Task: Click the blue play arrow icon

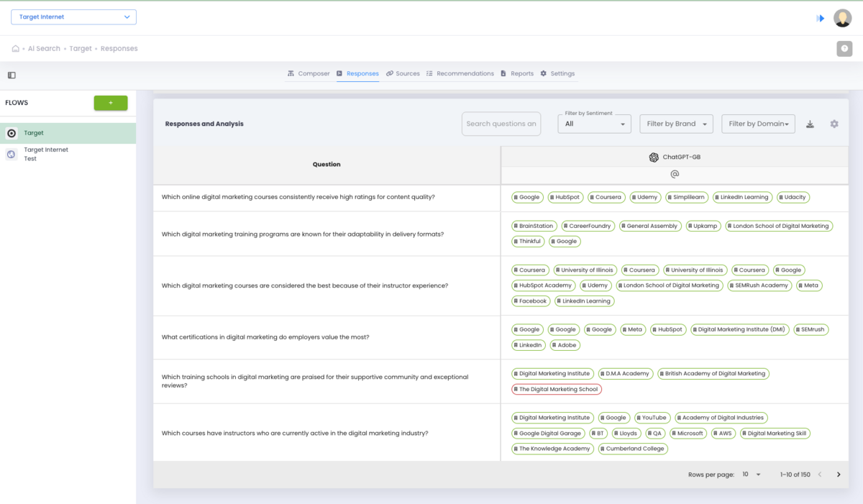Action: point(820,19)
